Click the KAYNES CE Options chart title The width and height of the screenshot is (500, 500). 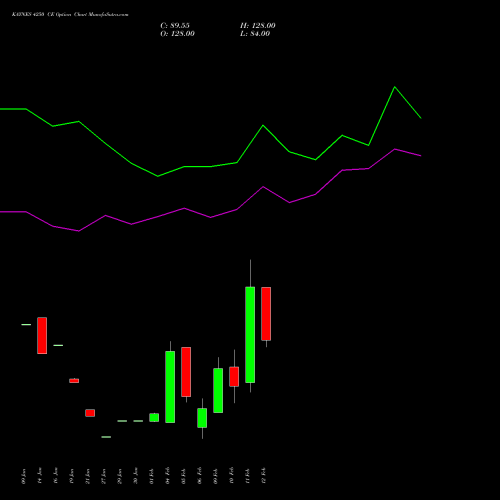[70, 15]
